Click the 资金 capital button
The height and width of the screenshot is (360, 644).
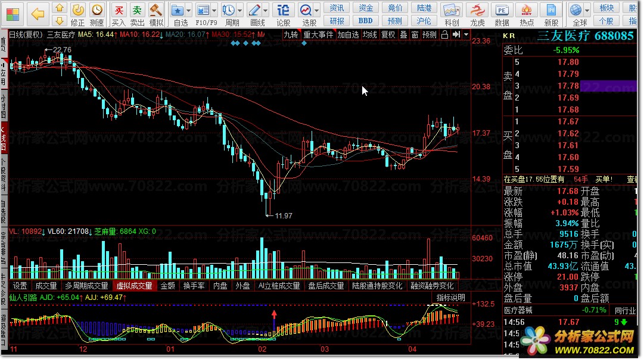pos(366,8)
